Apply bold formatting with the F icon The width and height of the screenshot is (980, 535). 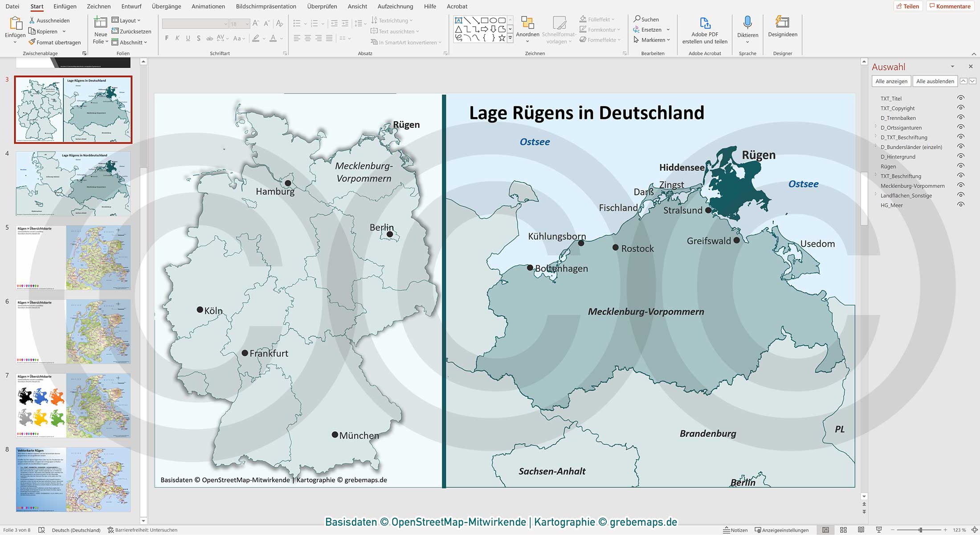coord(167,38)
